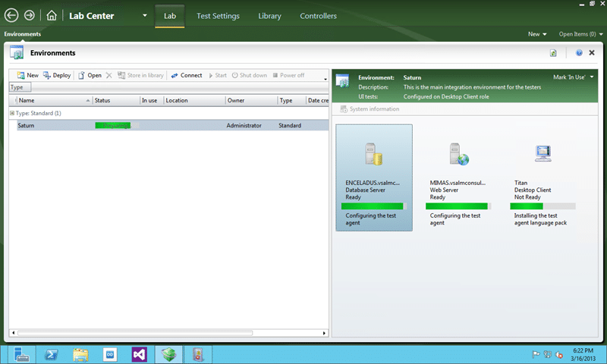The height and width of the screenshot is (364, 607).
Task: Click the volume tray icon
Action: click(x=559, y=354)
